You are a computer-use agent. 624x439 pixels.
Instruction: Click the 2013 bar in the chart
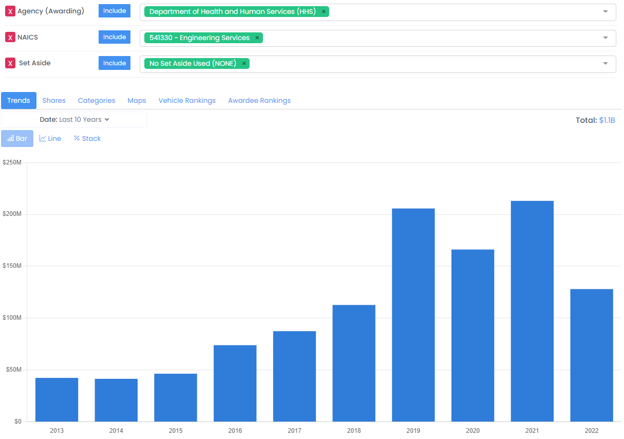click(57, 400)
